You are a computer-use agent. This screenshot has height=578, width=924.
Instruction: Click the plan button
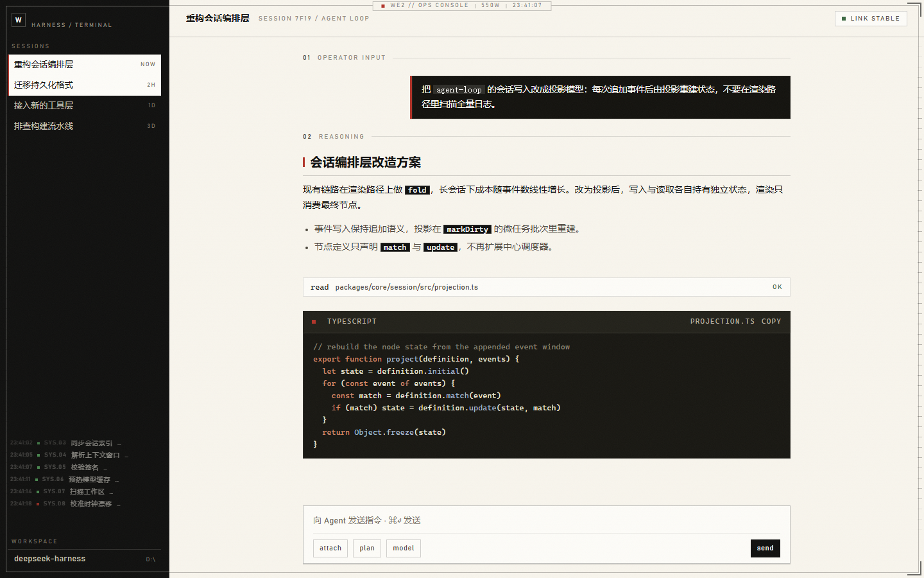367,548
